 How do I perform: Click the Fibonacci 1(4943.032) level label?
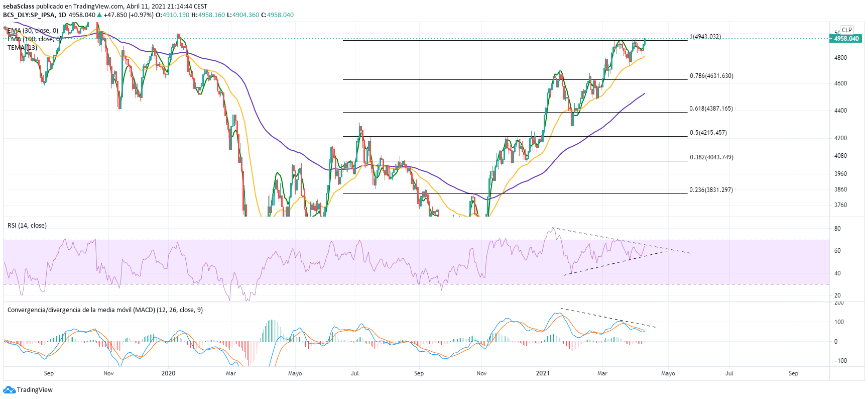(x=705, y=37)
